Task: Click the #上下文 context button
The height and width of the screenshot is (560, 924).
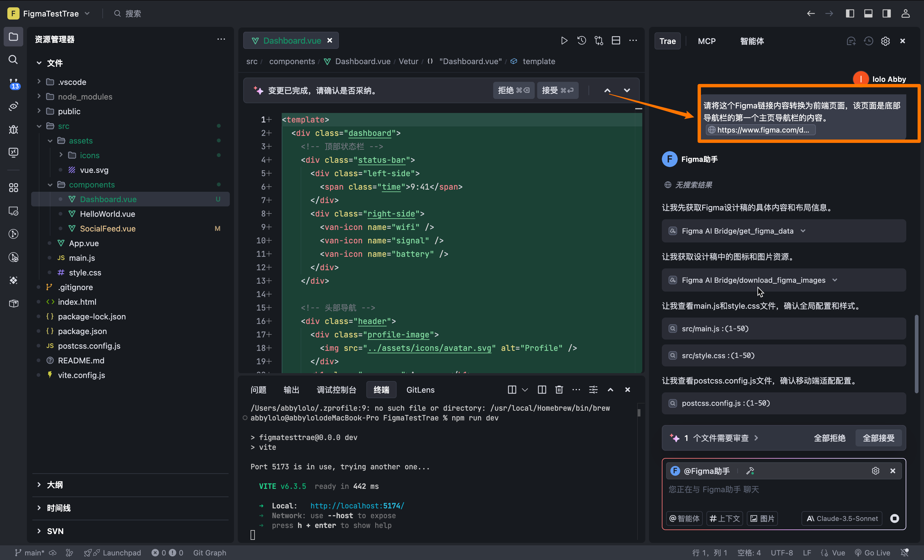Action: coord(724,518)
